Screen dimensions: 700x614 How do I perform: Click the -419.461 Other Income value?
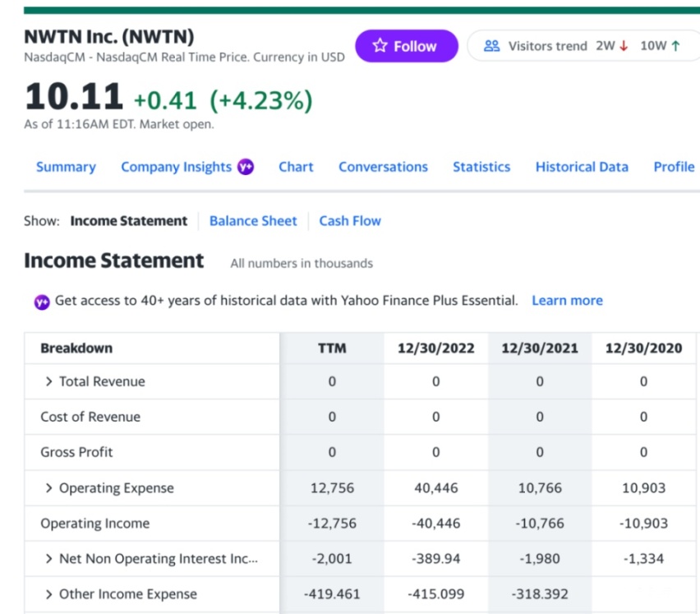(332, 594)
